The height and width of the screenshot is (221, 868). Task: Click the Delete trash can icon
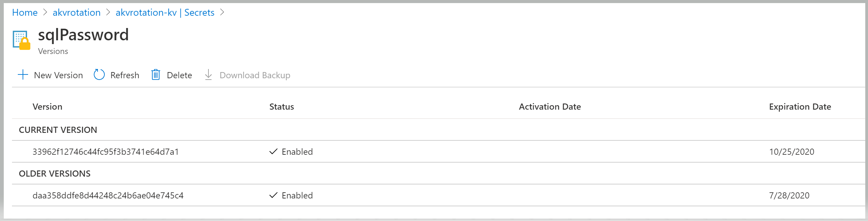point(156,75)
